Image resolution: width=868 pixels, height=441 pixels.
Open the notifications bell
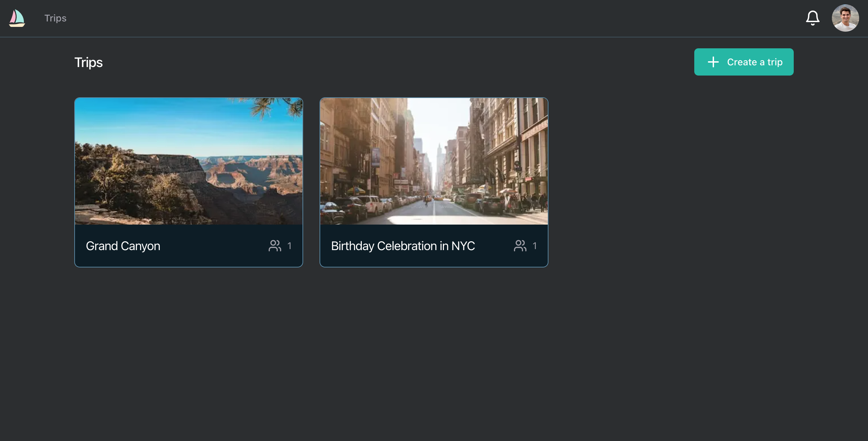812,18
